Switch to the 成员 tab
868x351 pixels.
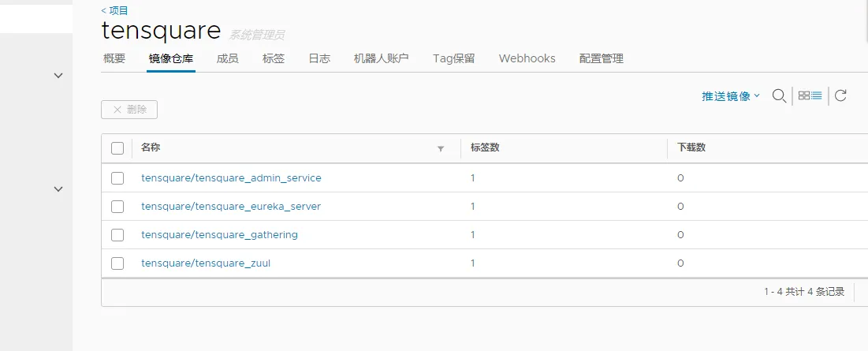(227, 58)
